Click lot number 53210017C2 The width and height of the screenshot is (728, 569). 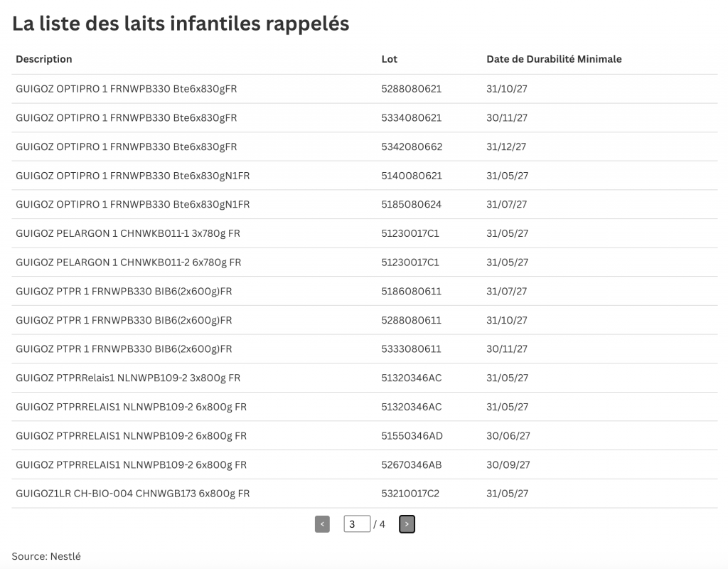point(410,494)
